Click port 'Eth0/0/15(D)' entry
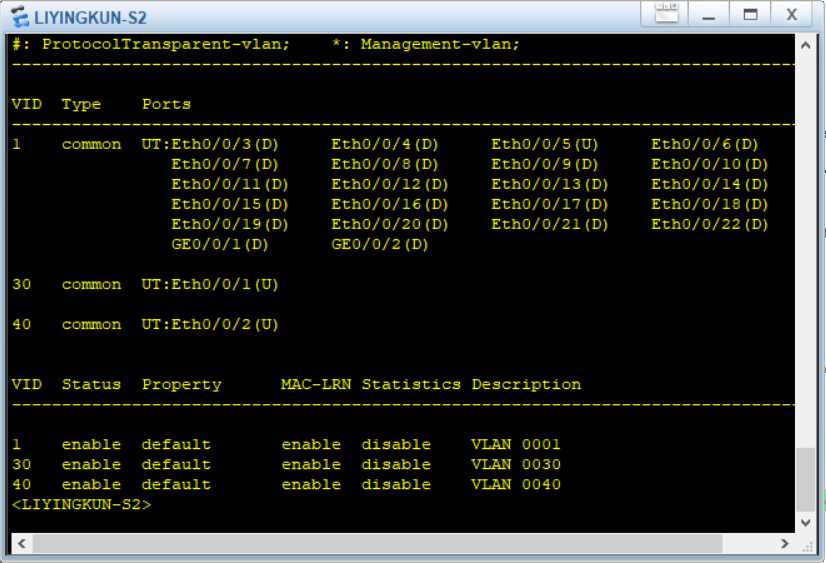Screen dimensions: 826x563 (230, 204)
